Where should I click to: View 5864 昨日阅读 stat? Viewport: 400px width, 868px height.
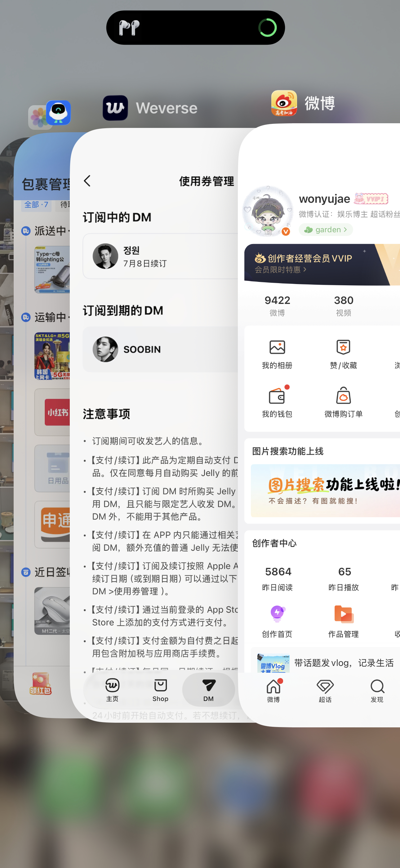278,579
